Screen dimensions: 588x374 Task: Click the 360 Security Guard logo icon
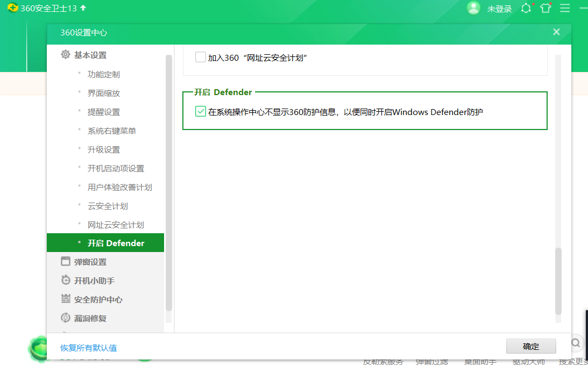coord(13,8)
